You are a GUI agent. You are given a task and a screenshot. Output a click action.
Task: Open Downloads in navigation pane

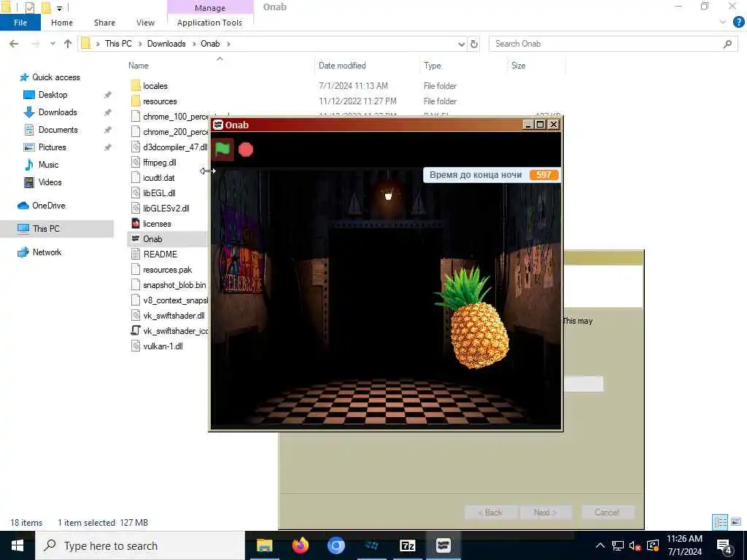point(57,112)
